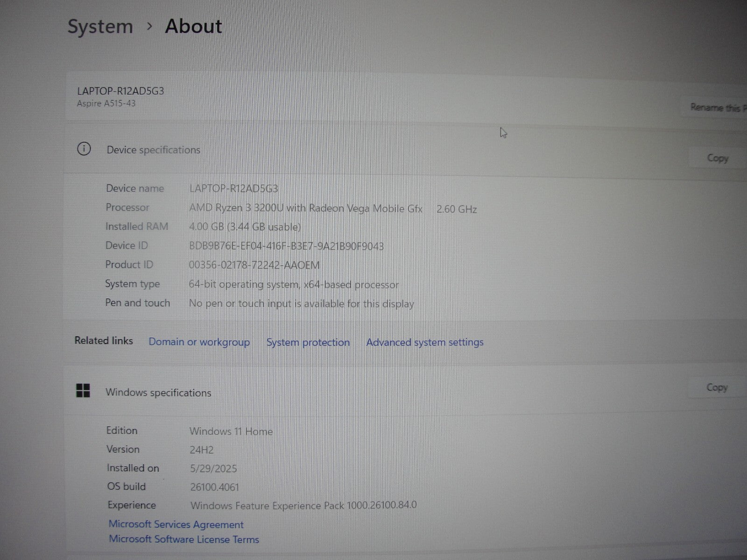Click the OS build label
The height and width of the screenshot is (560, 747).
tap(127, 486)
